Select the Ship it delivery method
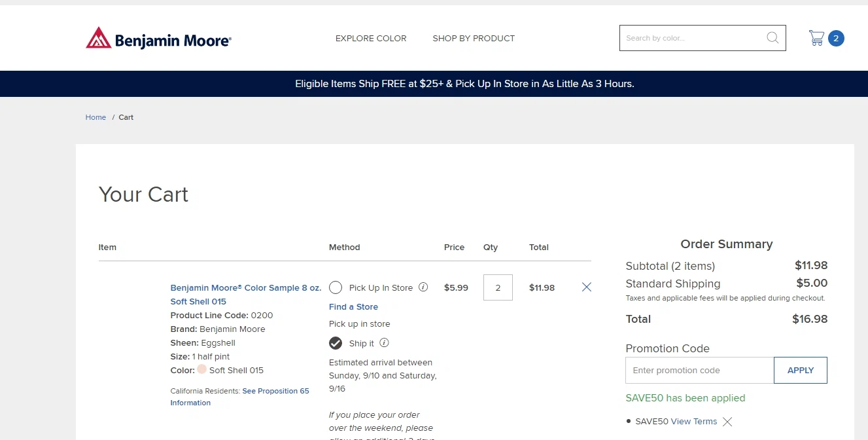Screen dimensions: 868x440 [336, 343]
